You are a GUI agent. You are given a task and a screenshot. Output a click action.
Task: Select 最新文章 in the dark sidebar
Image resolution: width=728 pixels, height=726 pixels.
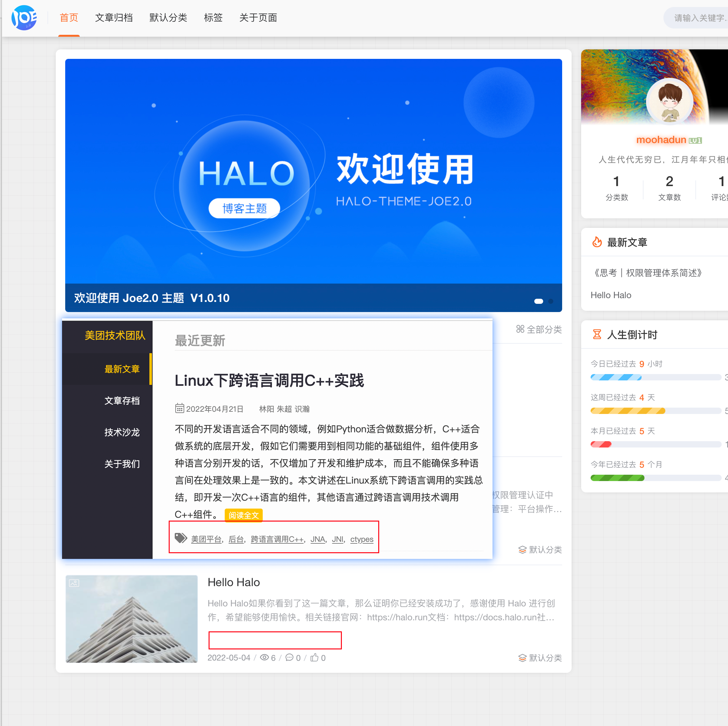[x=122, y=369]
